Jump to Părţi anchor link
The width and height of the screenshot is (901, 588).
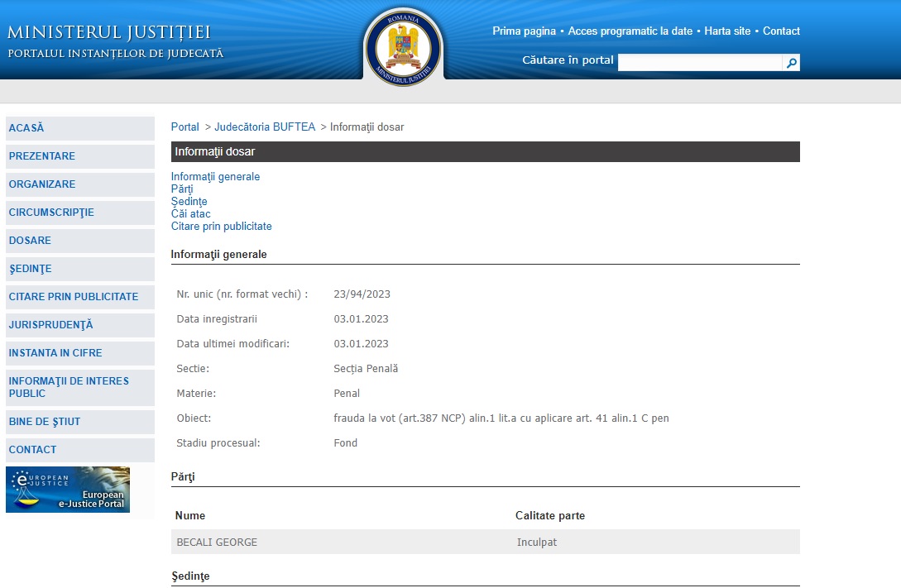click(x=182, y=189)
